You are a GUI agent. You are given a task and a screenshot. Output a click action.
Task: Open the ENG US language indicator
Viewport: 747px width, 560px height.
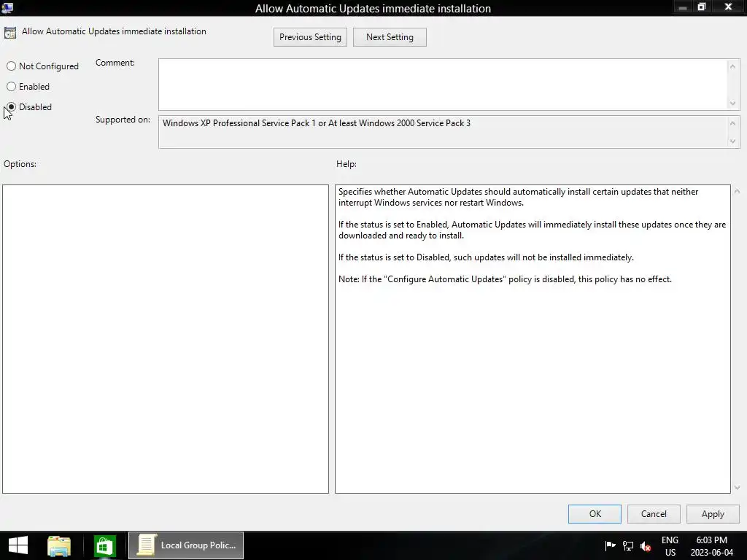(670, 546)
